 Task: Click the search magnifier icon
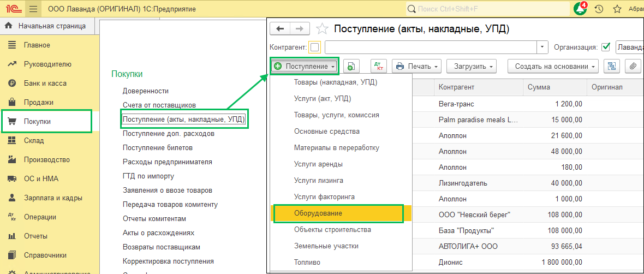point(411,9)
